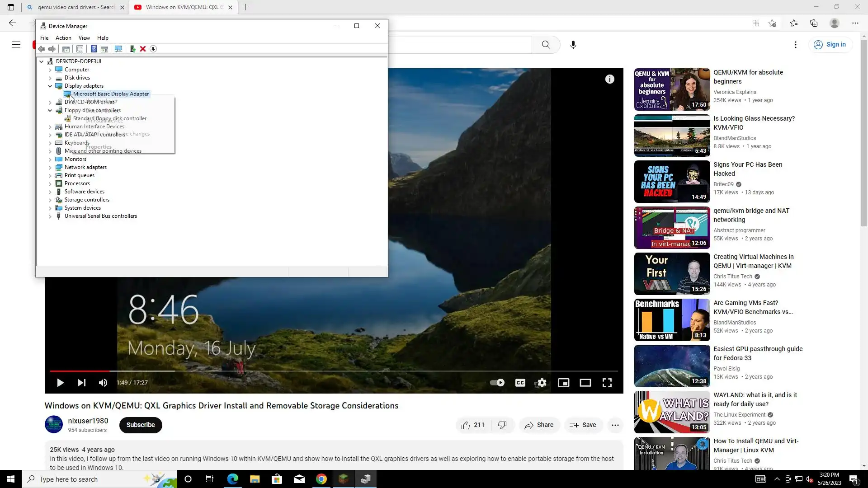Click the red X Uninstall device icon
The width and height of the screenshot is (868, 488).
143,49
